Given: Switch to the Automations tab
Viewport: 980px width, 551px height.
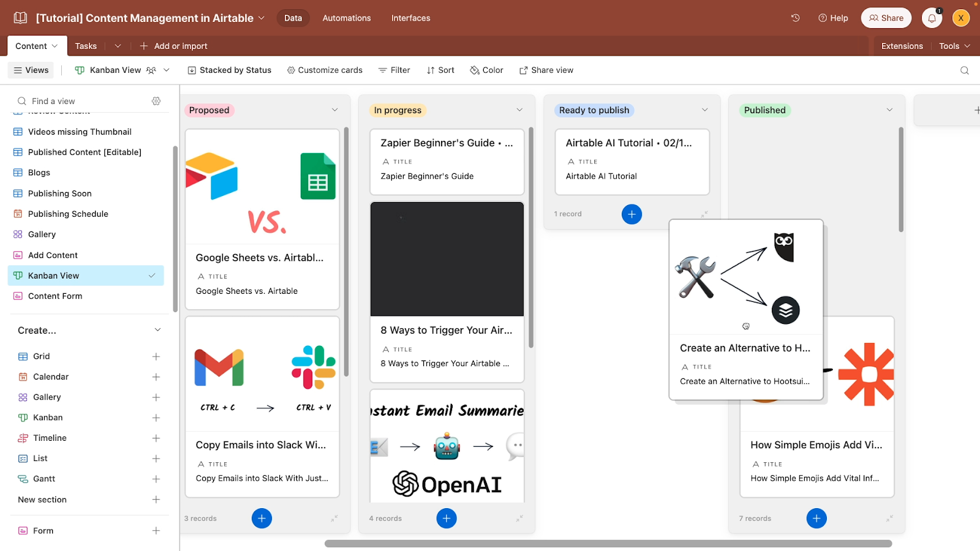Looking at the screenshot, I should pyautogui.click(x=347, y=18).
